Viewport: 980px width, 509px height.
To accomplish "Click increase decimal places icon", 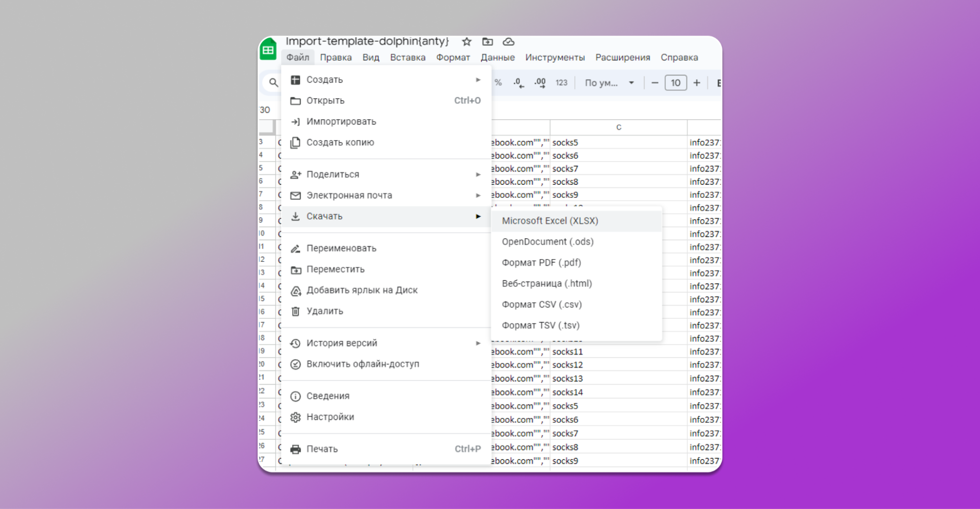I will [540, 83].
